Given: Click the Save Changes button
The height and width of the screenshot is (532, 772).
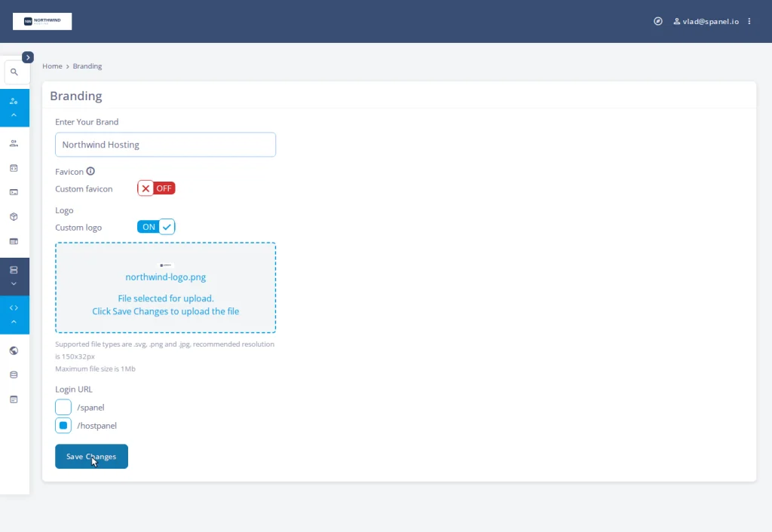Looking at the screenshot, I should [x=91, y=457].
